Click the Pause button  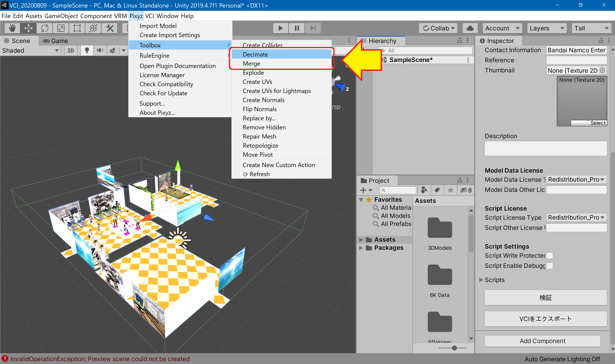tap(297, 28)
